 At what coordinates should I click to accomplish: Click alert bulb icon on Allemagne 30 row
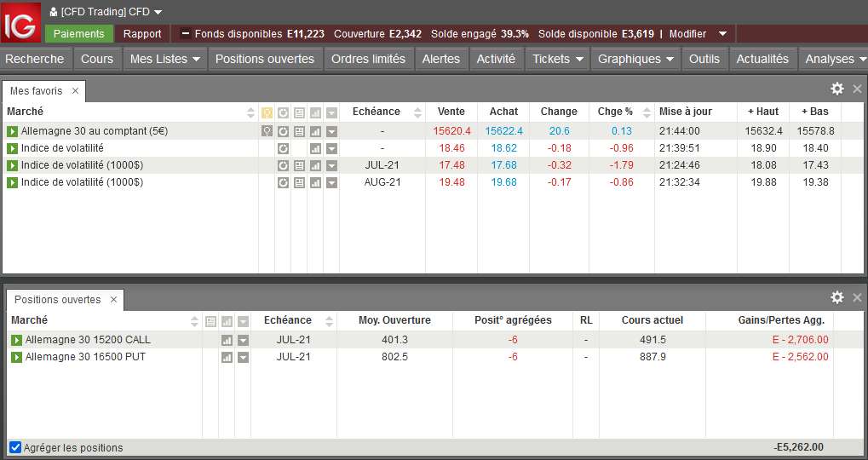[267, 131]
